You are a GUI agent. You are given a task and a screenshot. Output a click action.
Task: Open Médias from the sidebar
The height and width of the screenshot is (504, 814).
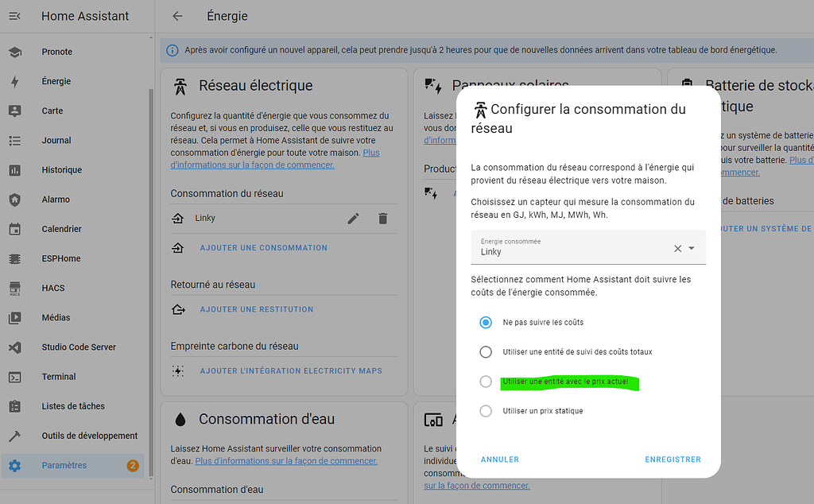(x=57, y=317)
